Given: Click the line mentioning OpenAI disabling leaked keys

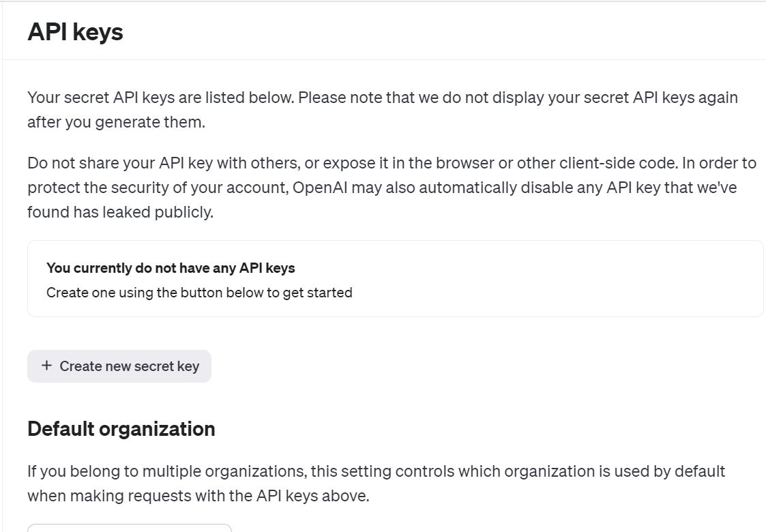Looking at the screenshot, I should coord(382,188).
